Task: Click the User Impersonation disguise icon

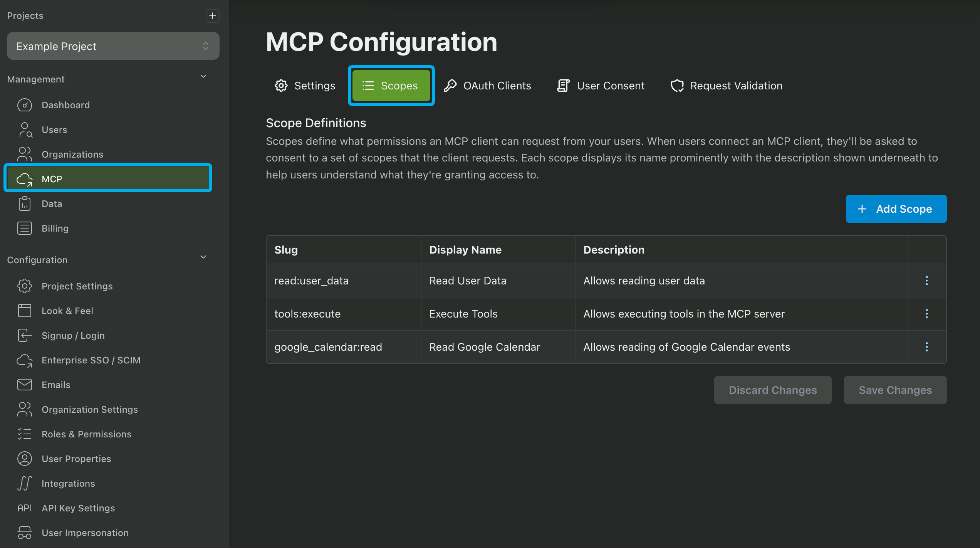Action: click(x=25, y=533)
